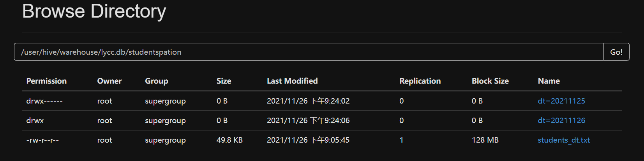The width and height of the screenshot is (644, 161).
Task: Click the Permission column header
Action: pos(46,81)
